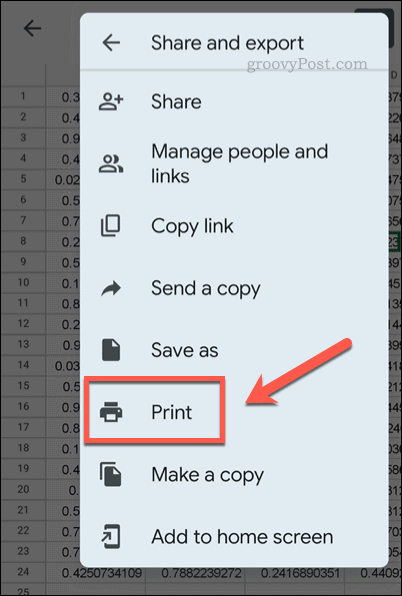Viewport: 402px width, 596px height.
Task: Go back from Share and export menu
Action: tap(111, 43)
